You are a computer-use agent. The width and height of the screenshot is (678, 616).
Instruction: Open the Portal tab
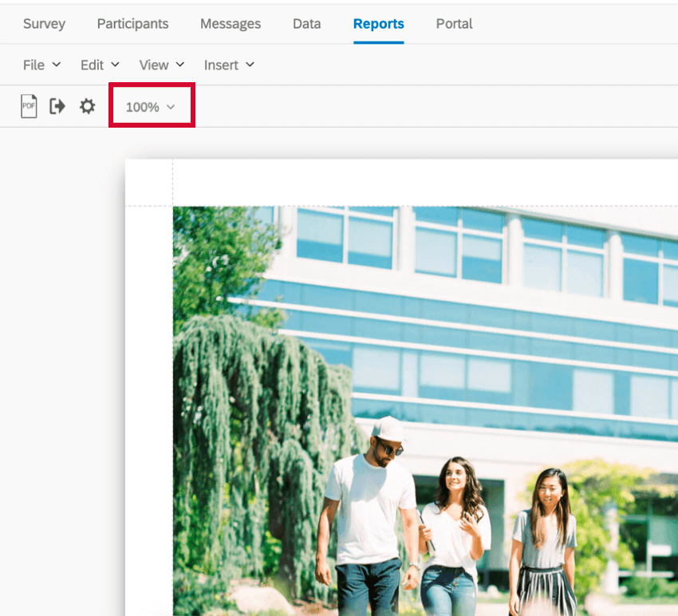click(x=454, y=24)
